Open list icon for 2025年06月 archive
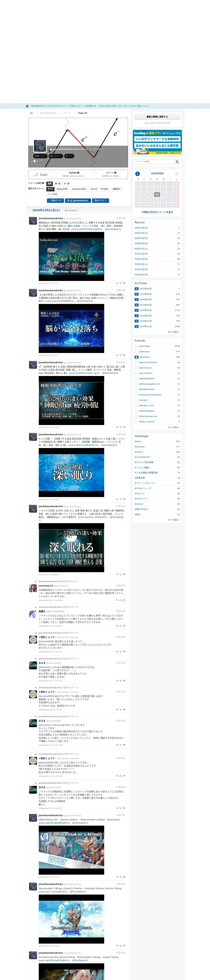 coord(136,294)
